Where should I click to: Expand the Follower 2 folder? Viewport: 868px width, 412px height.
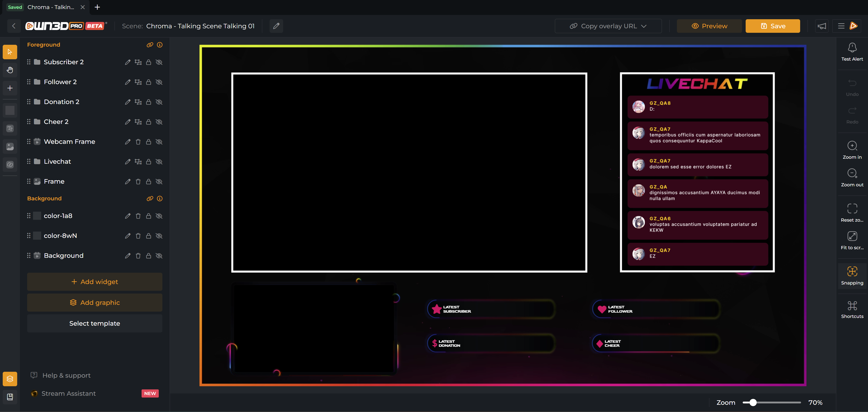(x=37, y=82)
